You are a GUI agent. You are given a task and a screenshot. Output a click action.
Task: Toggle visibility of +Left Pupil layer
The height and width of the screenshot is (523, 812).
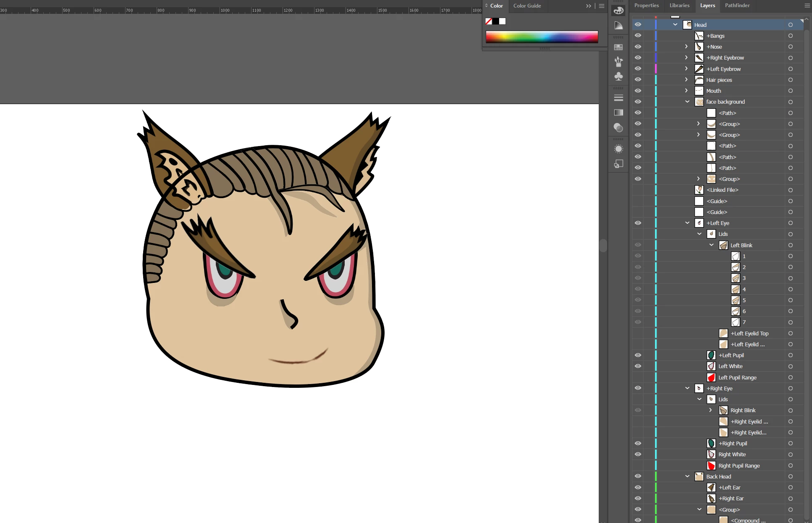click(x=638, y=355)
